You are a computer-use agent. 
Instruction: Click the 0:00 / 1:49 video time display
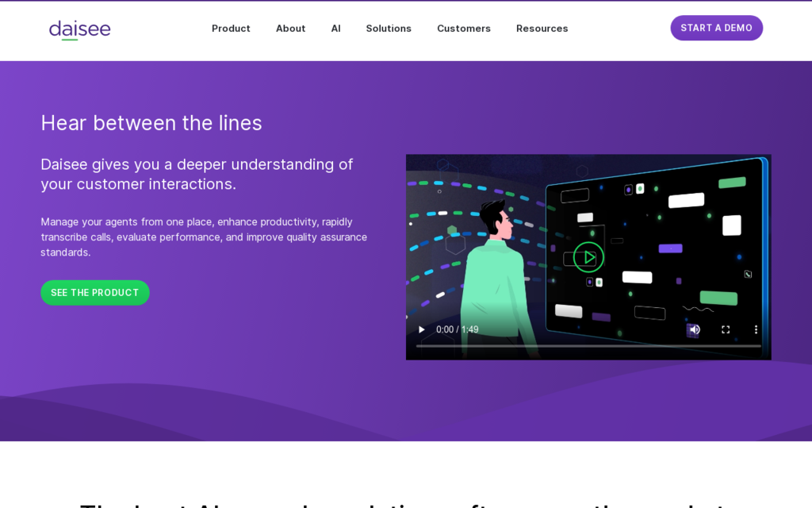[x=458, y=329]
